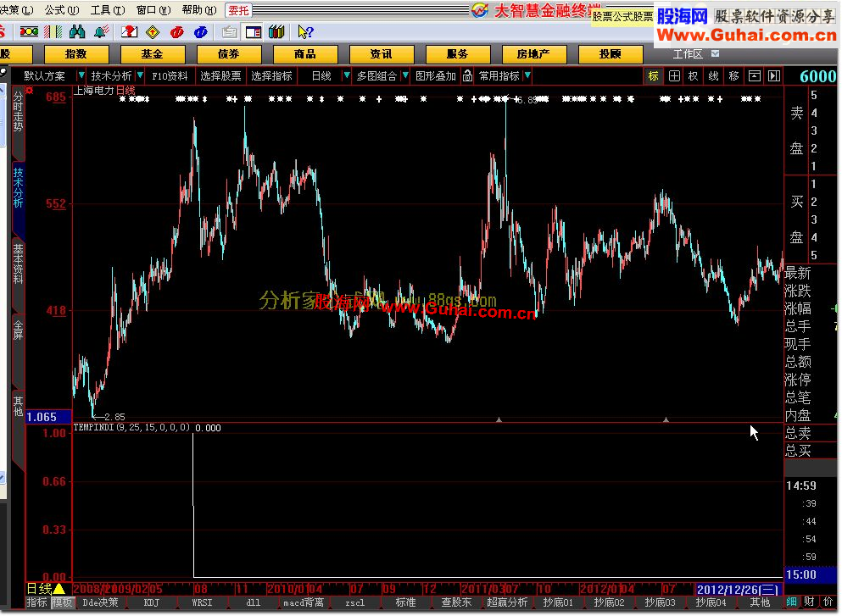Click the 委托 order button
This screenshot has width=842, height=616.
[x=238, y=10]
